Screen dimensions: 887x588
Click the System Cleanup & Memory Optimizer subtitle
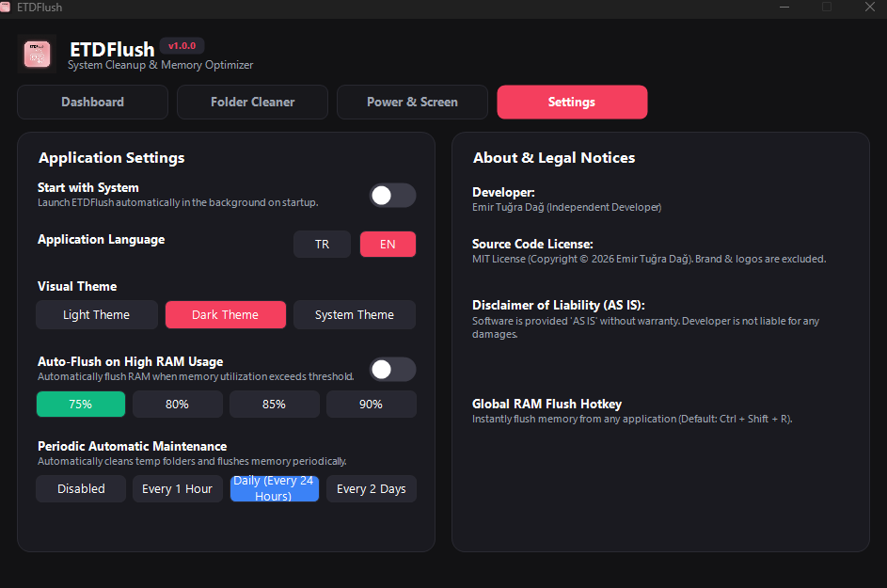(161, 65)
